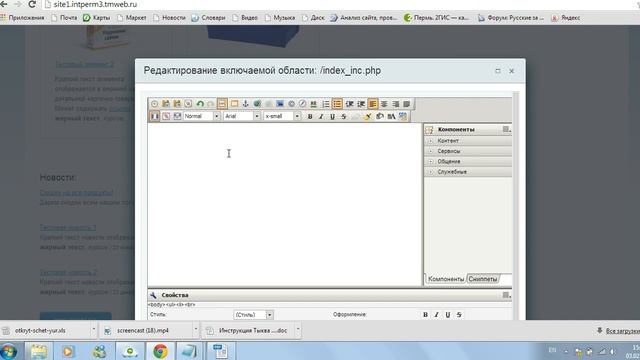Toggle Underline in the editor toolbar
This screenshot has height=360, width=640.
tap(332, 116)
